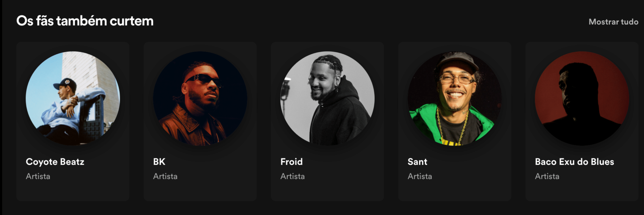The height and width of the screenshot is (215, 644).
Task: Click the Mostrar tudo link
Action: (613, 22)
